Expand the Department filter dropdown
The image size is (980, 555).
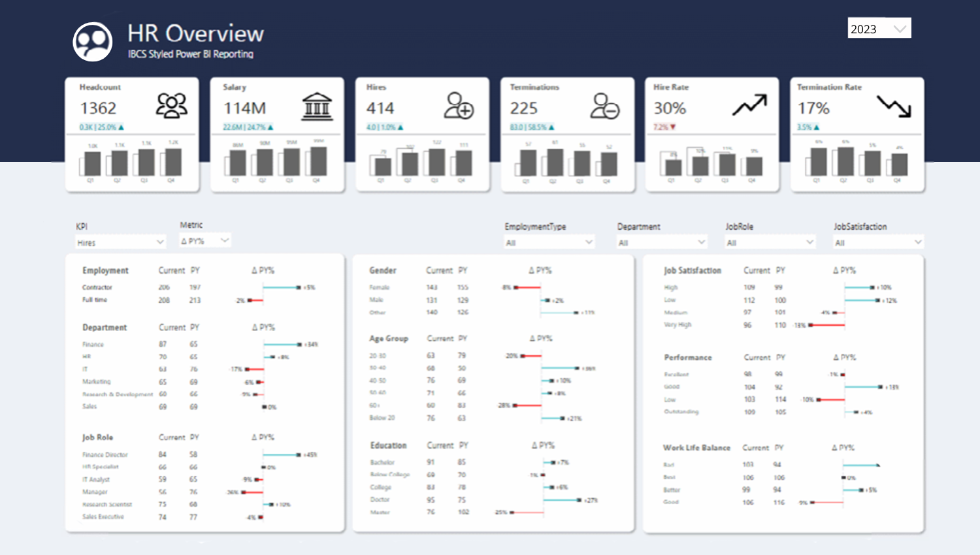[662, 243]
